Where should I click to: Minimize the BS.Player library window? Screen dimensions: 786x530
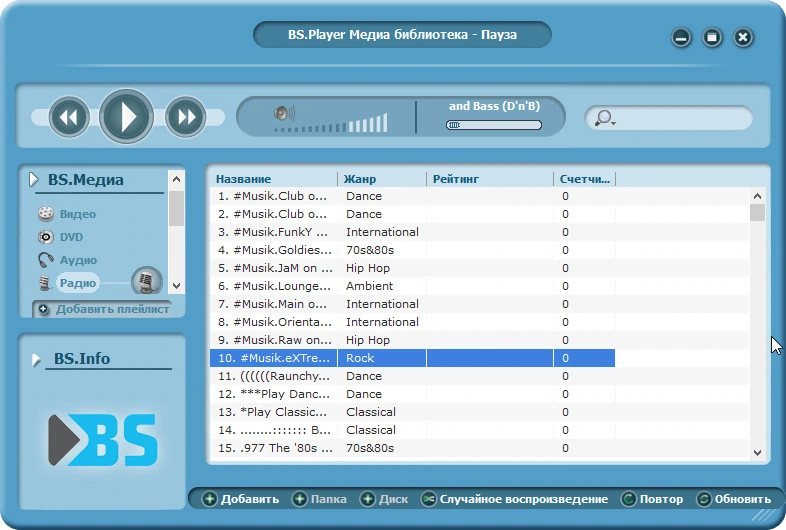(681, 37)
